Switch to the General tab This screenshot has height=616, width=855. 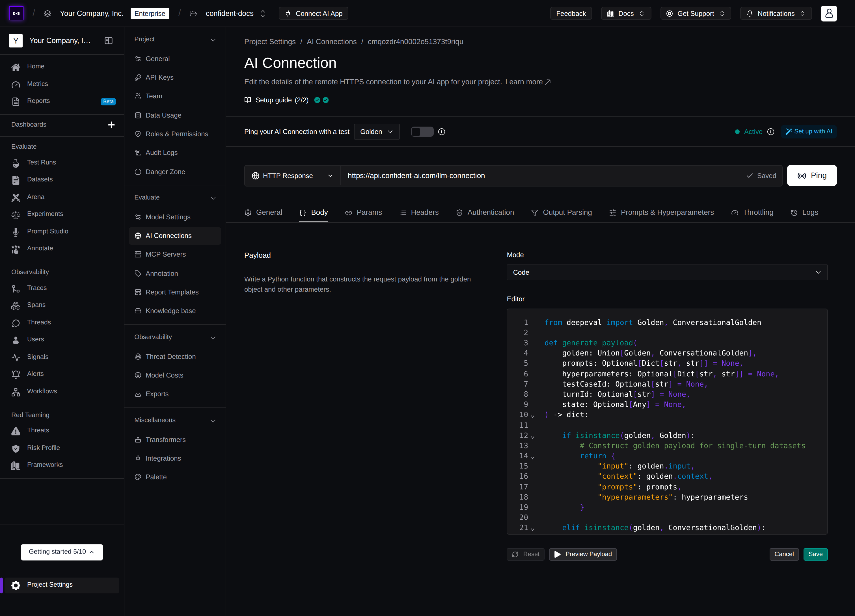[x=263, y=212]
